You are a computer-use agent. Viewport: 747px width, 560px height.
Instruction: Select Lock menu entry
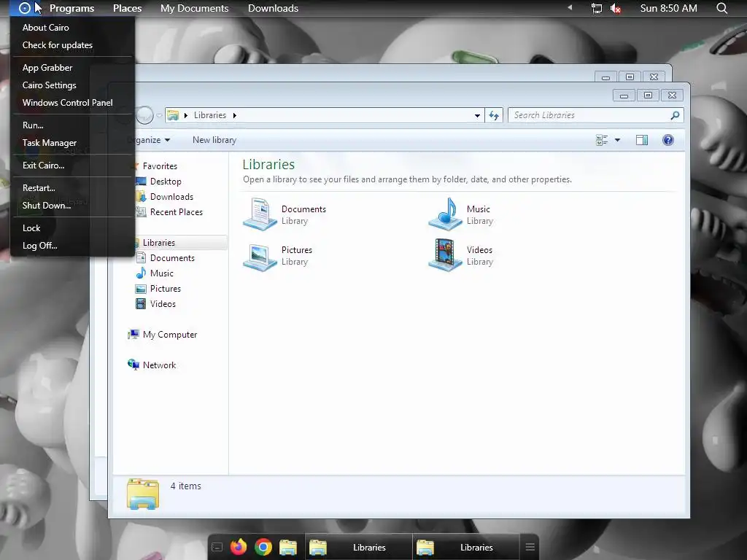(x=72, y=228)
